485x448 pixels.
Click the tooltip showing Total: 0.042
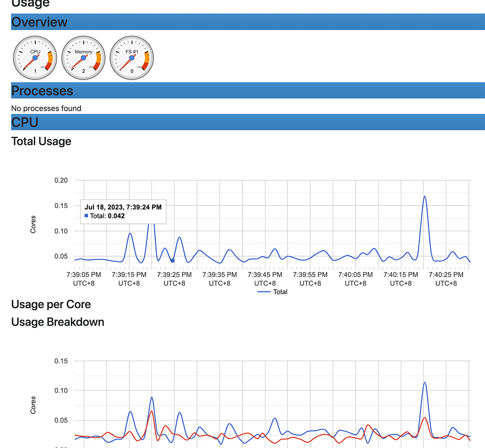tap(123, 211)
